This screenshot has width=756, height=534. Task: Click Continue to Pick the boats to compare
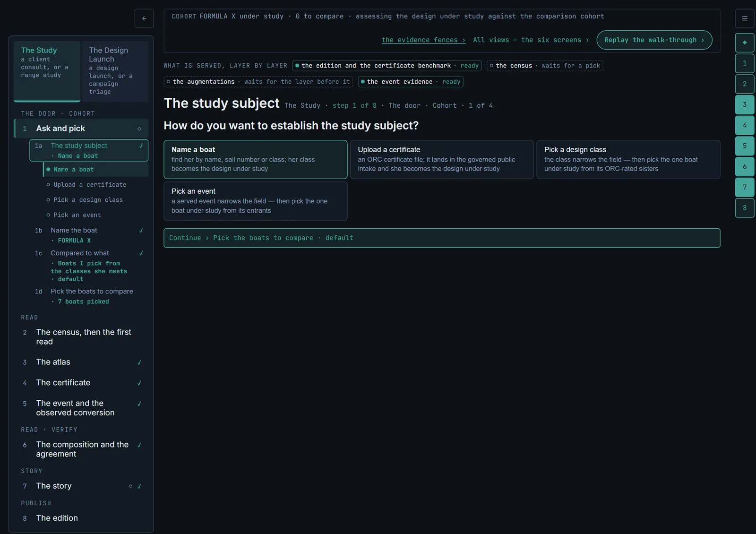tap(442, 238)
